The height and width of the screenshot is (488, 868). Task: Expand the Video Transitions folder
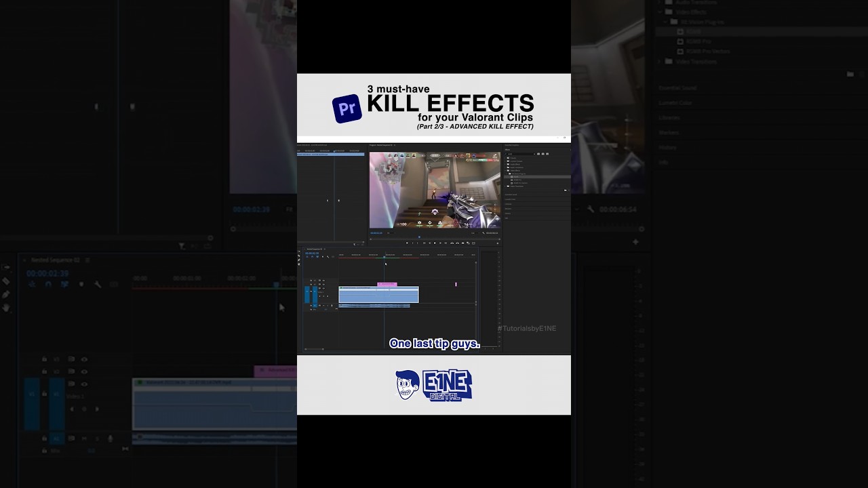pos(505,186)
